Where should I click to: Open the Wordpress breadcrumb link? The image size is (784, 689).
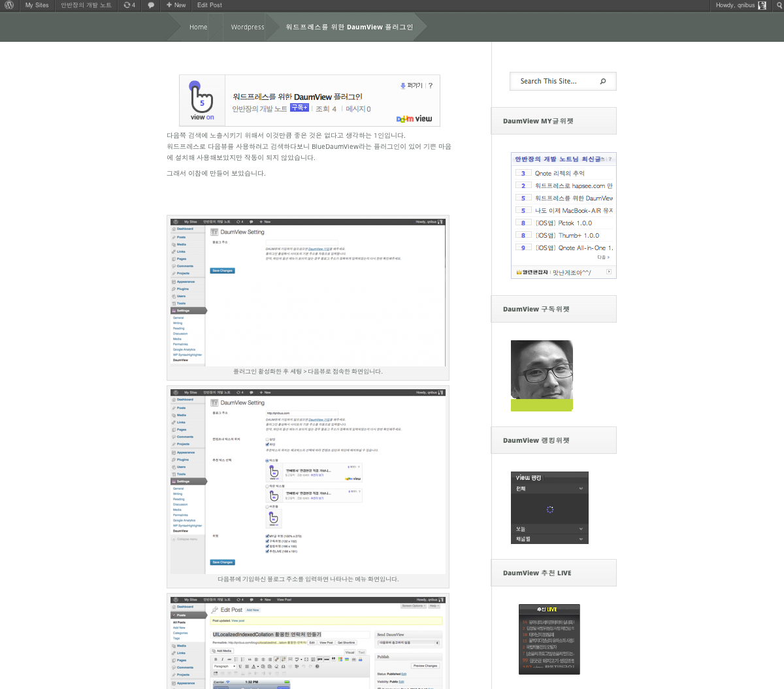click(248, 27)
